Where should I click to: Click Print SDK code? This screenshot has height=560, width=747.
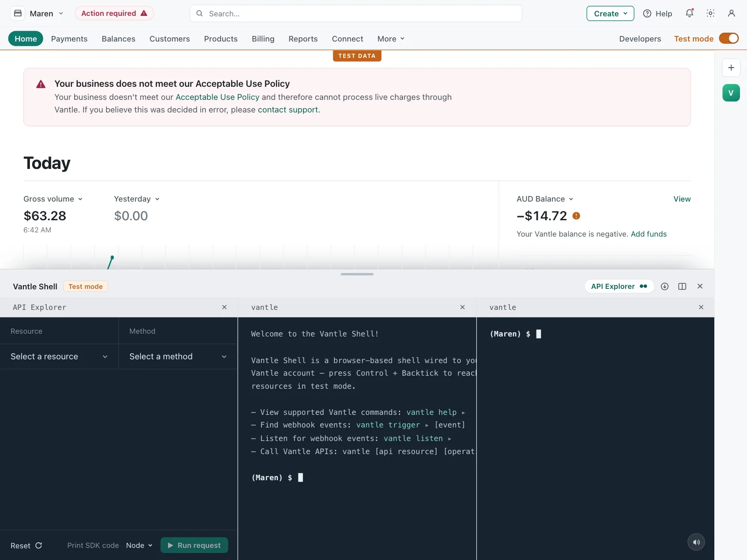[x=93, y=546]
